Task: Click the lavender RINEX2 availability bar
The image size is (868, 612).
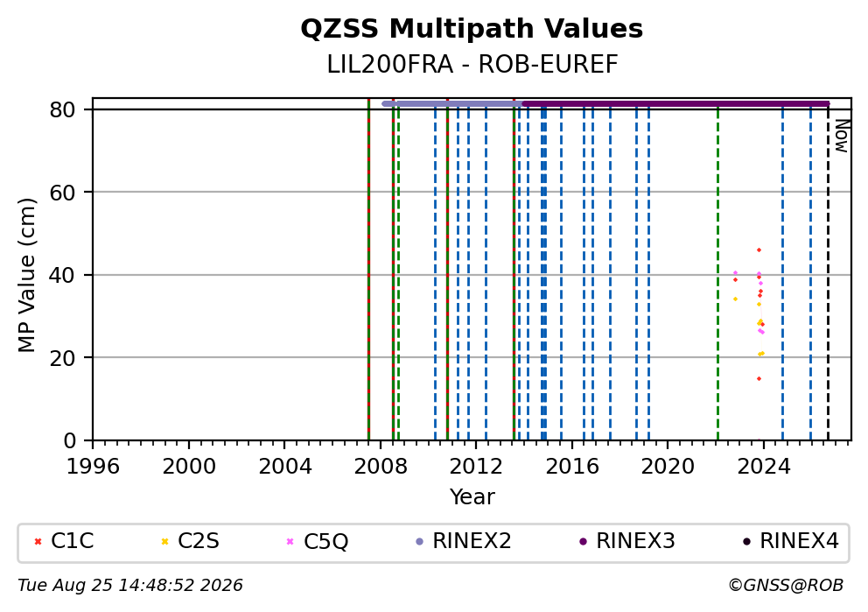Action: point(452,103)
